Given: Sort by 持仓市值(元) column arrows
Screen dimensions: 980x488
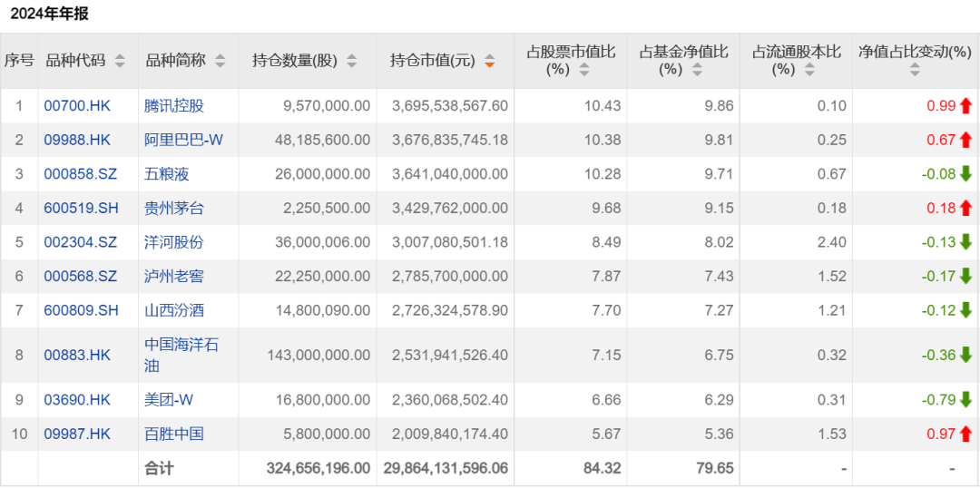Looking at the screenshot, I should pos(490,61).
